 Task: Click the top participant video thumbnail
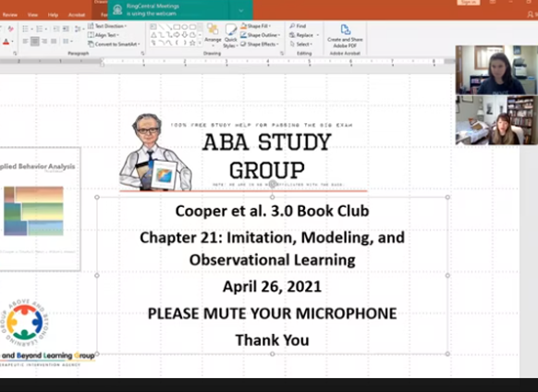tap(496, 70)
